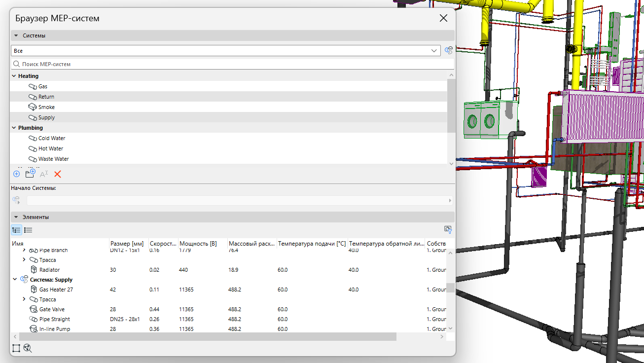
Task: Collapse the Элементы section
Action: click(x=16, y=217)
